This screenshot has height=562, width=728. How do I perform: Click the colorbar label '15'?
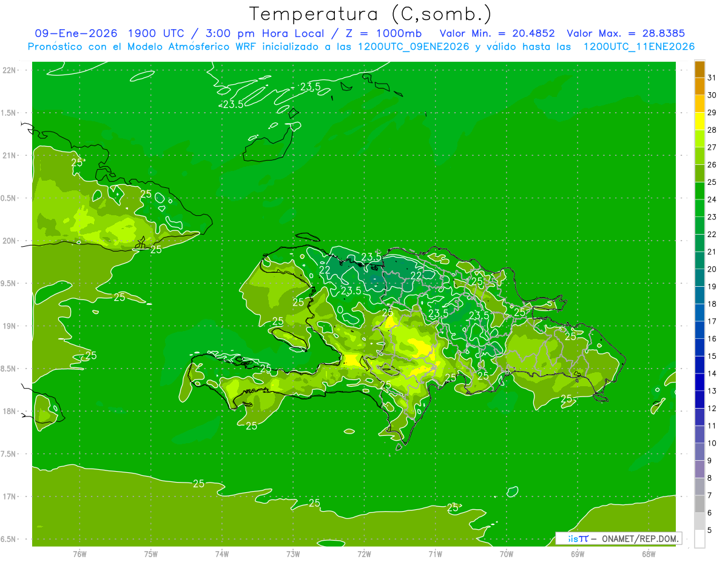[x=712, y=356]
